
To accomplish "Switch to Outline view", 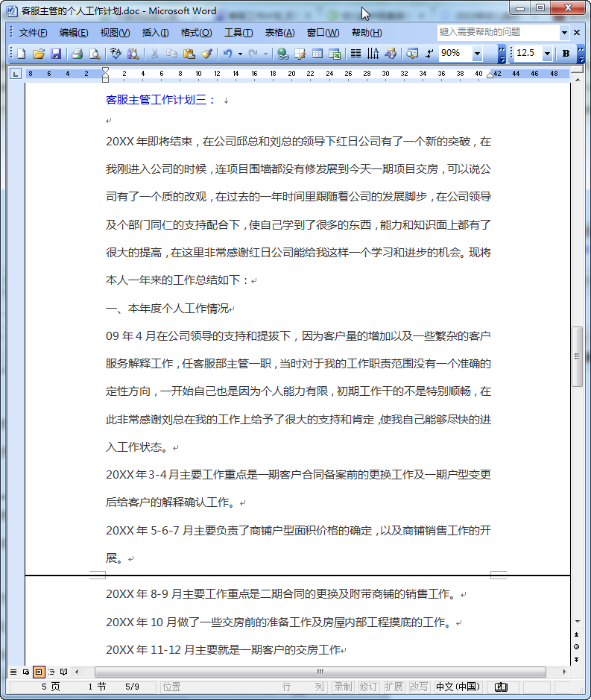I will (x=51, y=672).
